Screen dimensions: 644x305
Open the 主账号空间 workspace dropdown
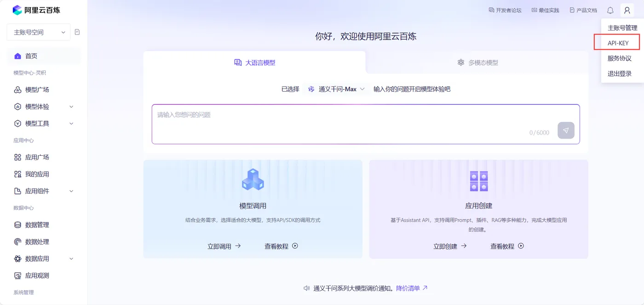39,32
